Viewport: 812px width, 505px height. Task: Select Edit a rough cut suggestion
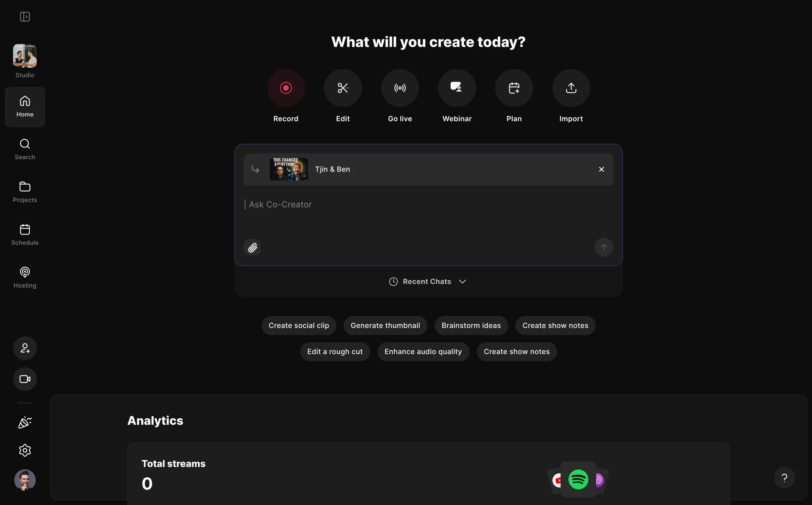(335, 352)
